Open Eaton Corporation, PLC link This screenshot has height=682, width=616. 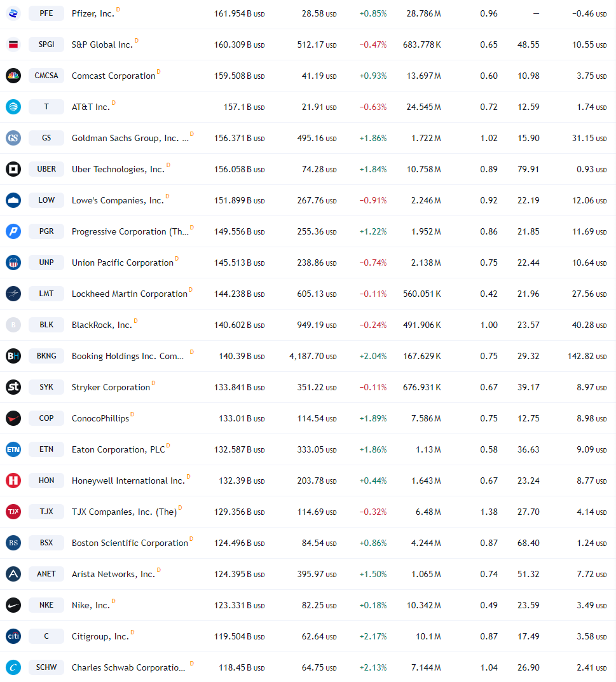[118, 450]
